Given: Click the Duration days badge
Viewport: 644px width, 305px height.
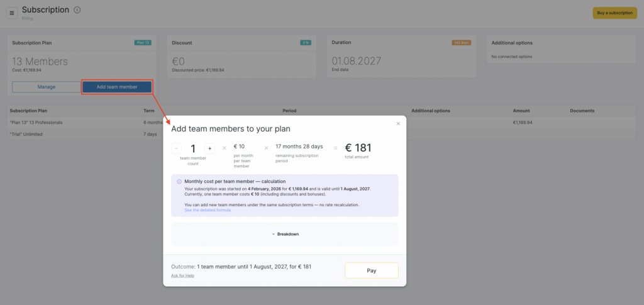Looking at the screenshot, I should [x=461, y=43].
